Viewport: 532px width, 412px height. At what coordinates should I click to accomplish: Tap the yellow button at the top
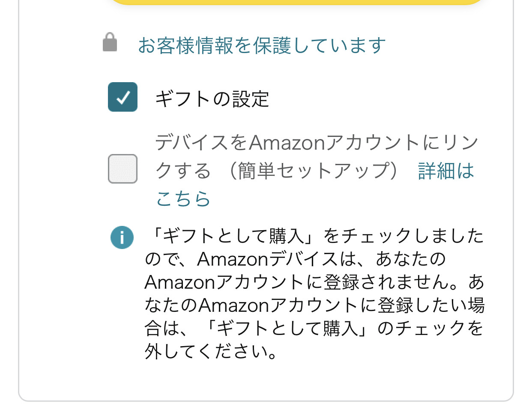(298, 2)
